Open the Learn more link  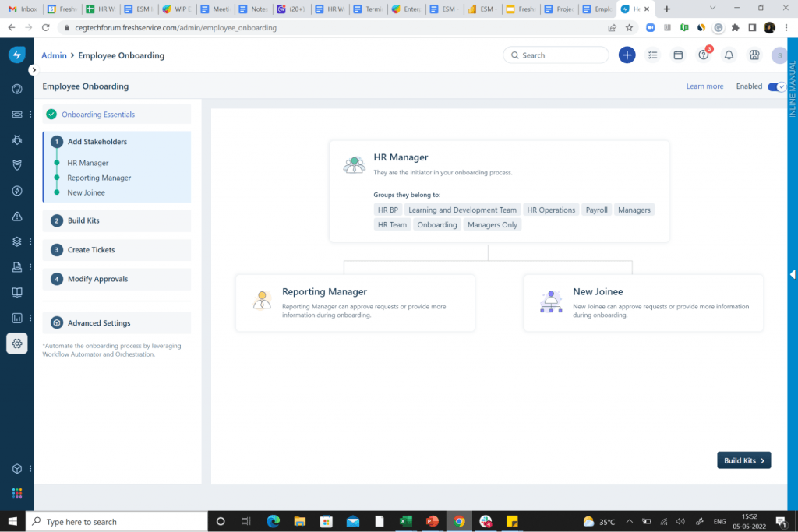pyautogui.click(x=704, y=86)
